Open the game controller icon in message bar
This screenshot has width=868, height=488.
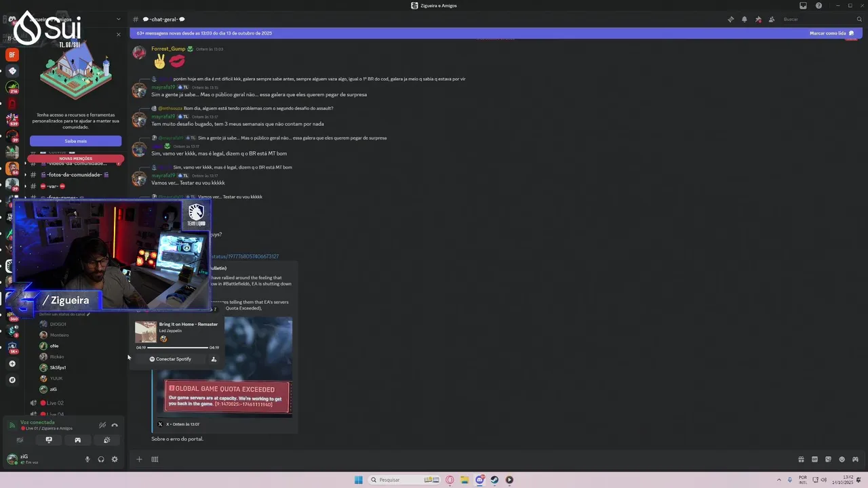[x=855, y=459]
